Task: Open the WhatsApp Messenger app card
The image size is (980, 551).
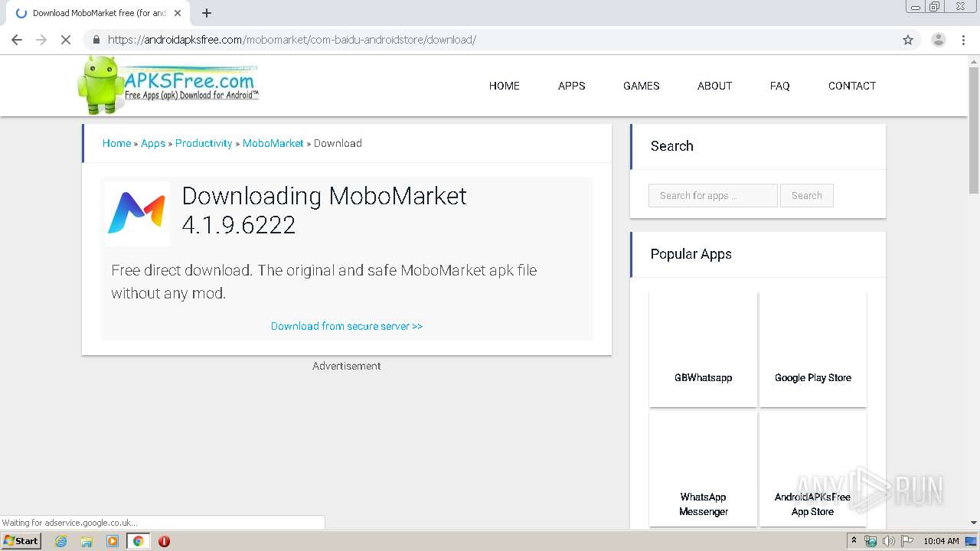Action: [x=703, y=468]
